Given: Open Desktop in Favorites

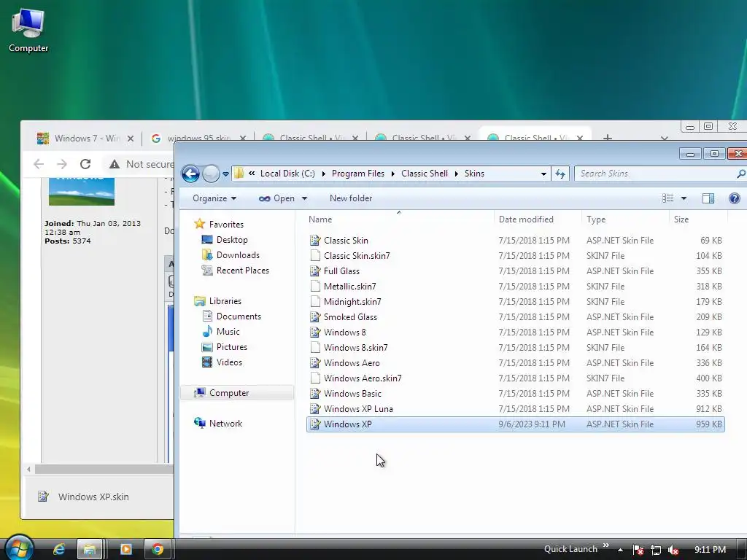Looking at the screenshot, I should point(225,239).
